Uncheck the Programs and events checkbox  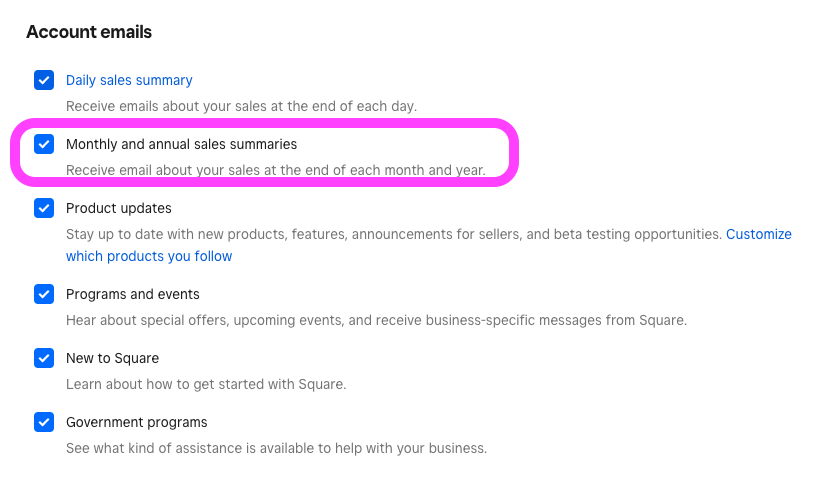point(44,294)
